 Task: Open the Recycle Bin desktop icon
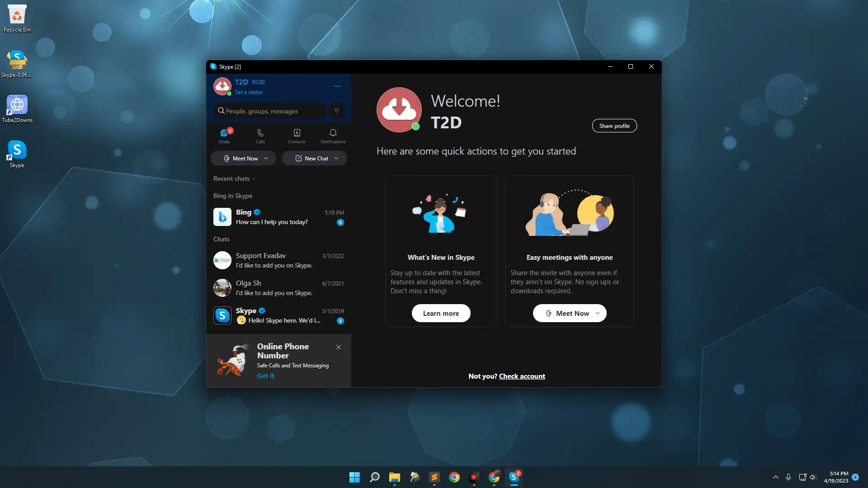point(17,19)
